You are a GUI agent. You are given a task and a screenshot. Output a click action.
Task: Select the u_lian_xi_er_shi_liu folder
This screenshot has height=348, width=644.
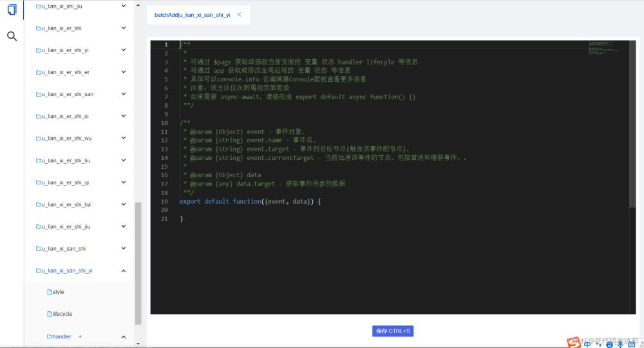[63, 160]
